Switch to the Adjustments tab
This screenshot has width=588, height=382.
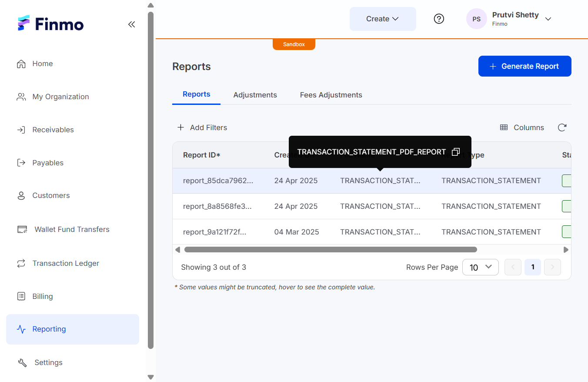(x=255, y=95)
